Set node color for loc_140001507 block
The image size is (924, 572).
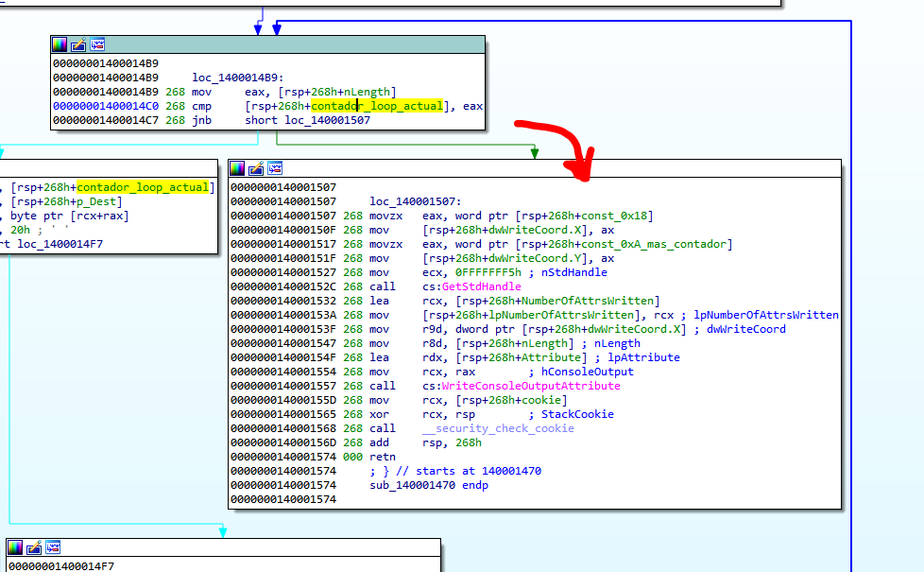point(238,168)
